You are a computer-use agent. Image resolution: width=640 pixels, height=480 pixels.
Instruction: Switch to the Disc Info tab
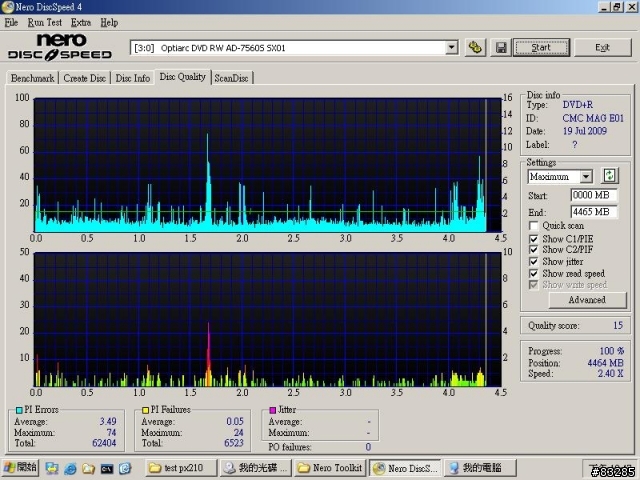pyautogui.click(x=133, y=78)
